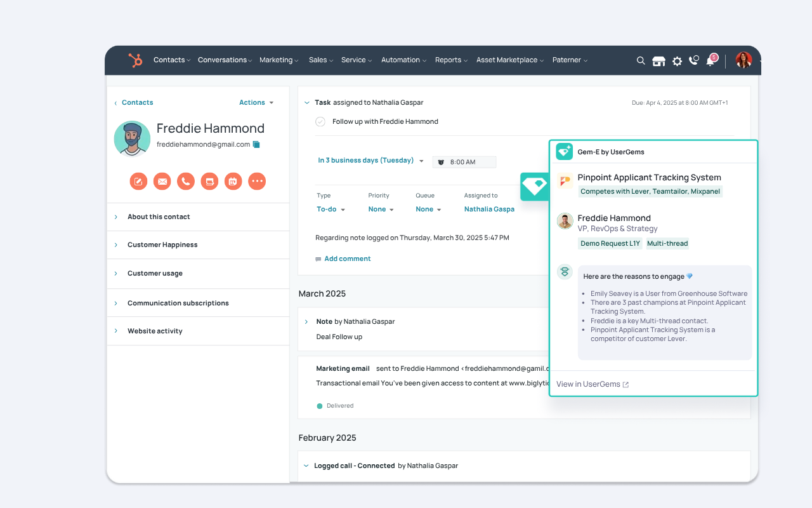Schedule a meeting using the orange calendar icon
812x508 pixels.
pos(233,182)
